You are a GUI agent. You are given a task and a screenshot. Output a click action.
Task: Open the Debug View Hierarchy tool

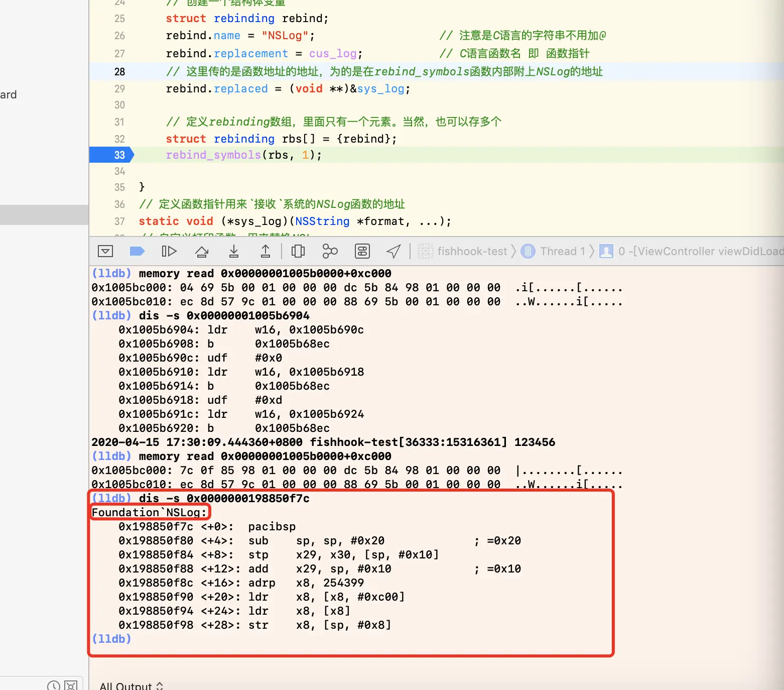(x=298, y=251)
